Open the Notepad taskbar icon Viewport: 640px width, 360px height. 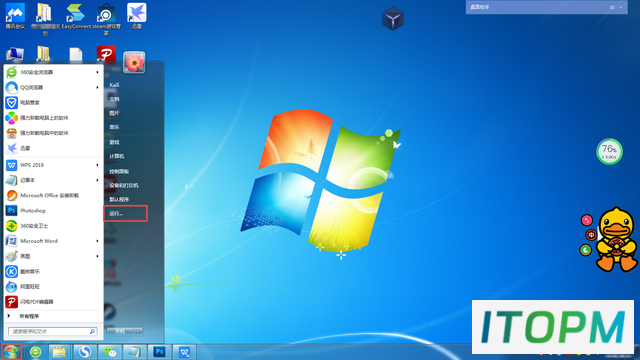point(134,352)
